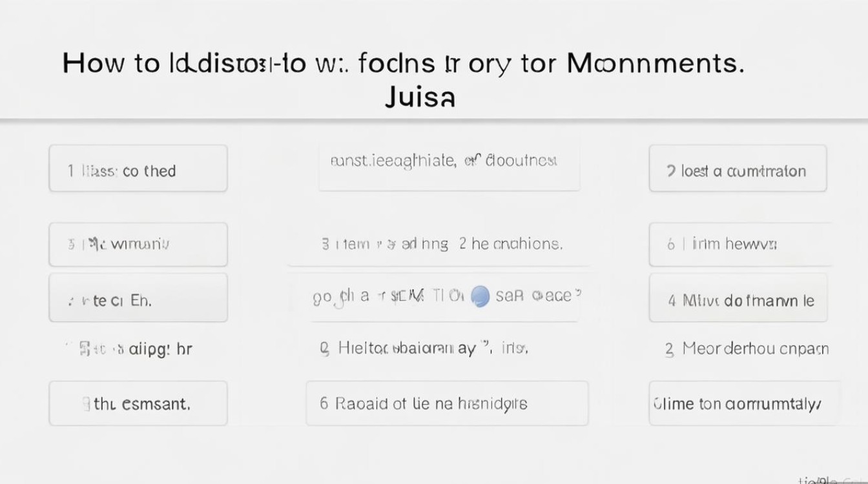The image size is (868, 484).
Task: Choose the "4 Mlive do fmanvn le" box
Action: click(738, 298)
